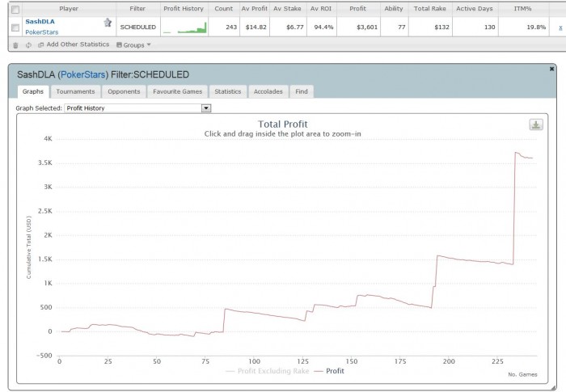Viewport: 566px width, 392px height.
Task: Click the favourite star icon next to SashDLA
Action: coord(108,23)
